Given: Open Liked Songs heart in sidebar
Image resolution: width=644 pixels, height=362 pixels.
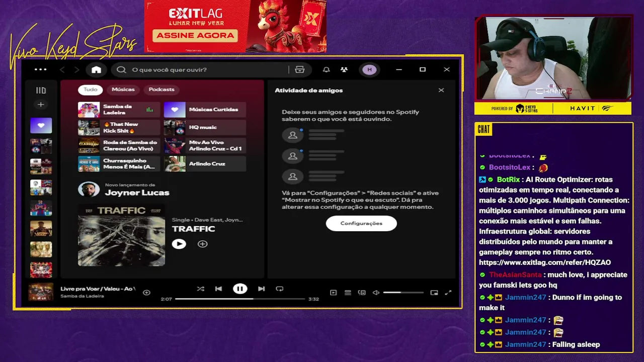Looking at the screenshot, I should (x=41, y=125).
